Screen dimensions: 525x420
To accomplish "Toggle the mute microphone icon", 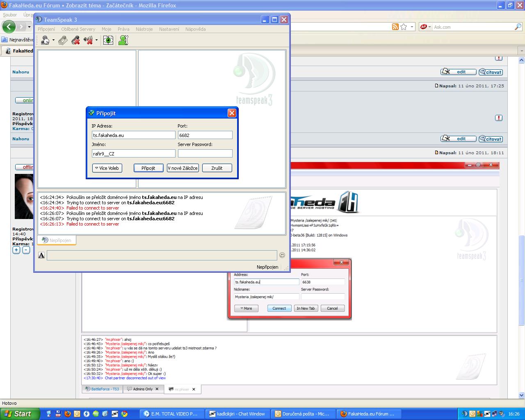I will [x=75, y=40].
